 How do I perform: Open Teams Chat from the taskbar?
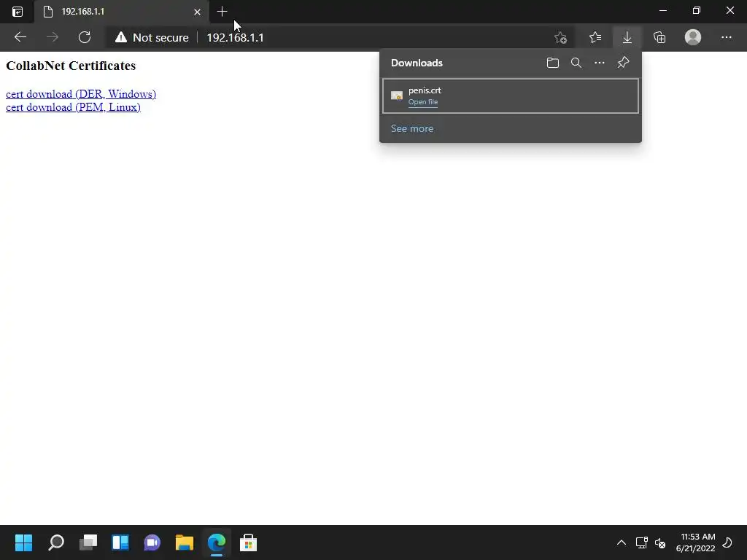[152, 542]
